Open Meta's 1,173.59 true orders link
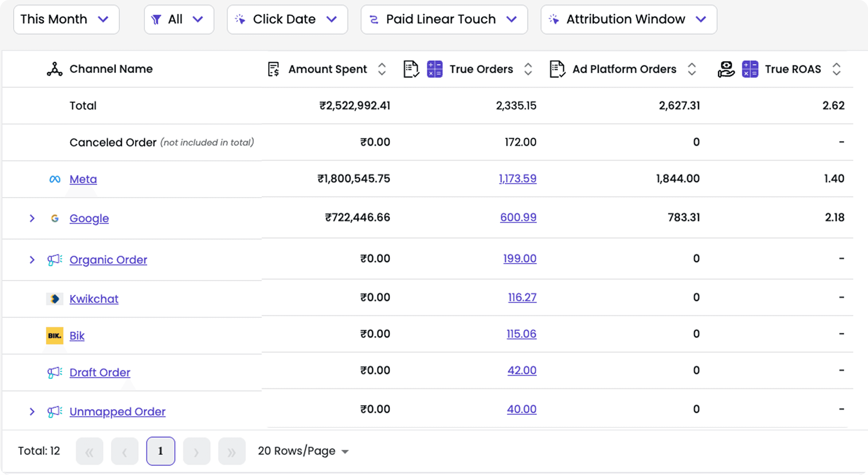Screen dimensions: 868x475 pos(518,178)
